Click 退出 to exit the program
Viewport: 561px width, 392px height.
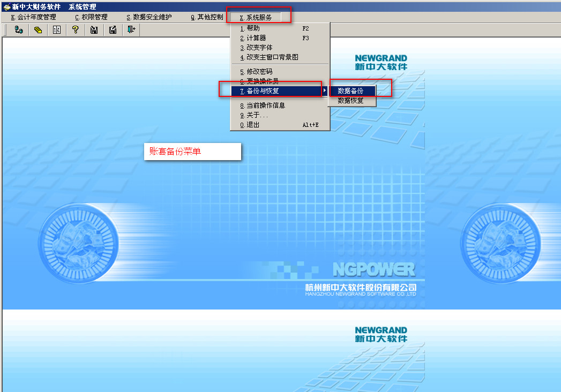point(253,125)
